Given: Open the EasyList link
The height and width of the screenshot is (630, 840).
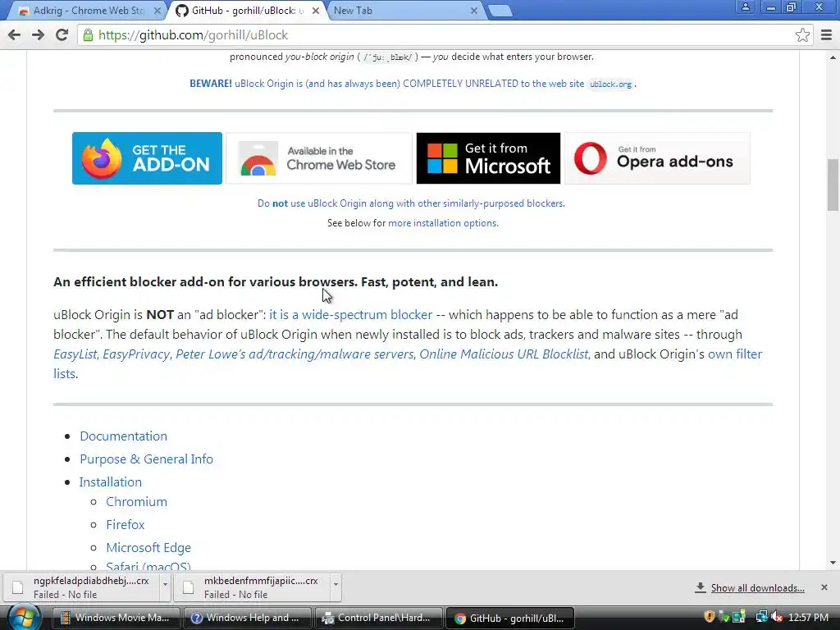Looking at the screenshot, I should tap(75, 354).
